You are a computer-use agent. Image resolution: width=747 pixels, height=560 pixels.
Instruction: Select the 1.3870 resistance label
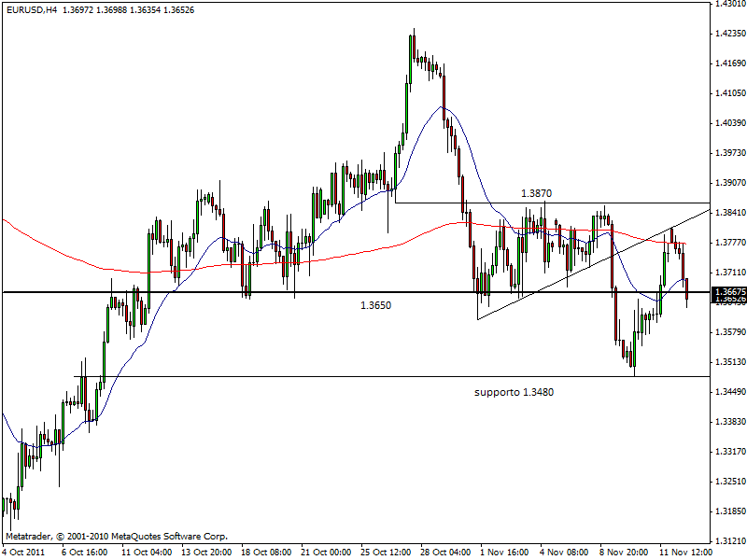pos(537,192)
